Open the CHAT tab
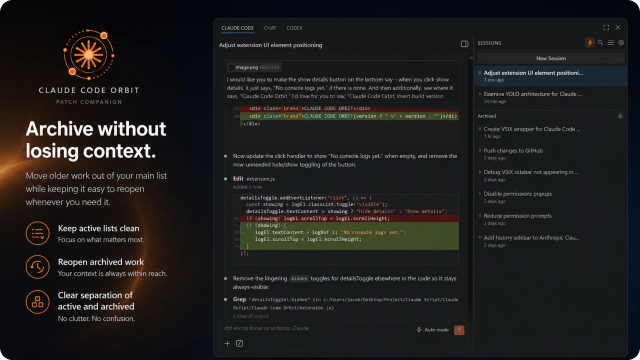The width and height of the screenshot is (640, 360). click(x=270, y=28)
